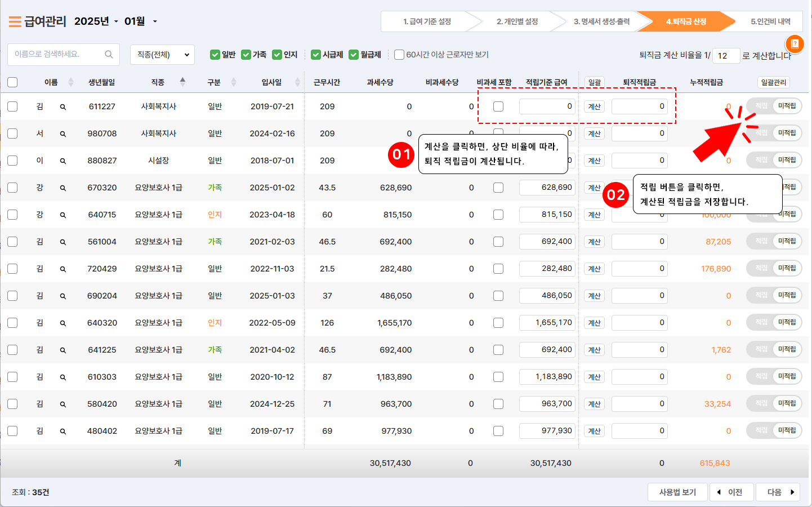
Task: Click the search magnifier in name search box
Action: [109, 54]
